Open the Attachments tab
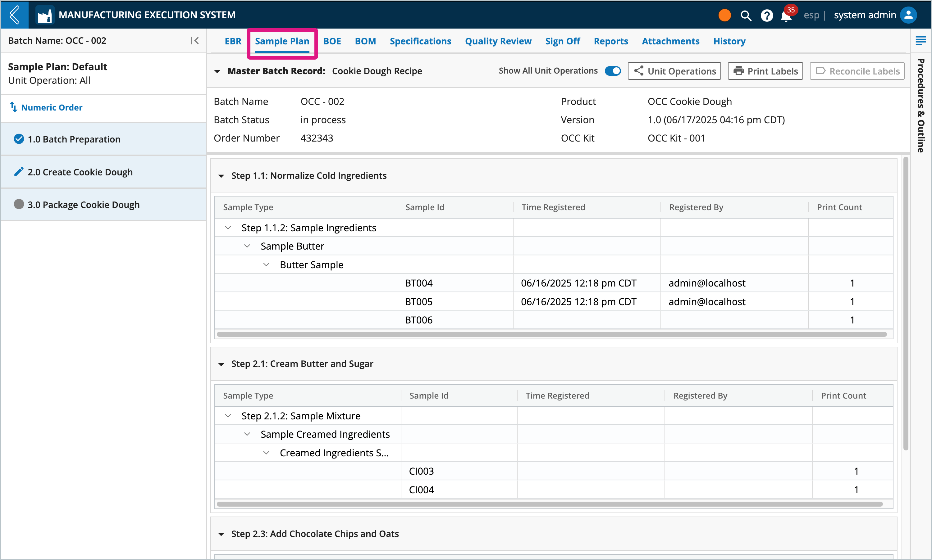The image size is (932, 560). (x=671, y=41)
